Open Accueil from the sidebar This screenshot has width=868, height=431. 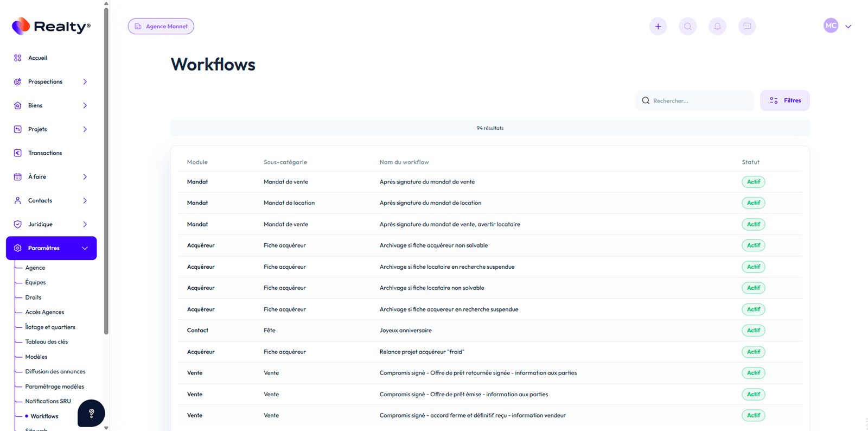coord(37,58)
